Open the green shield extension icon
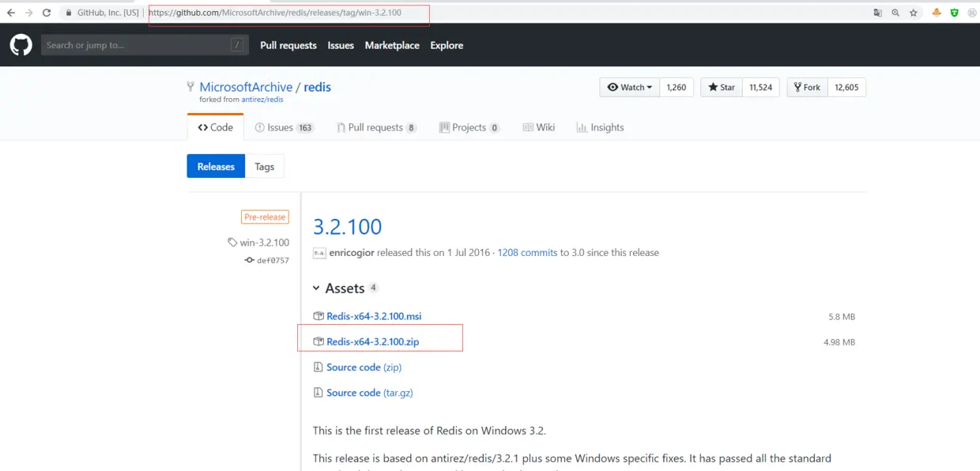Screen dimensions: 980x471 click(x=955, y=13)
